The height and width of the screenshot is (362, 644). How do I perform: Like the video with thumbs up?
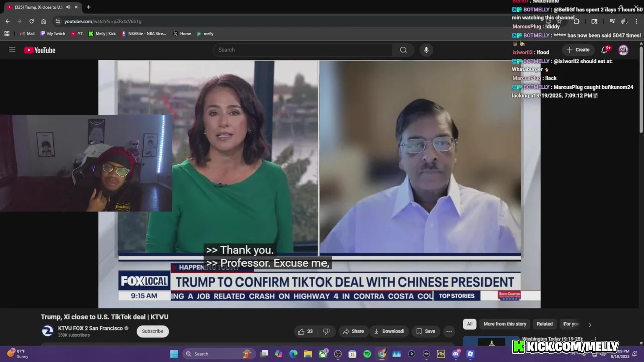coord(306,331)
